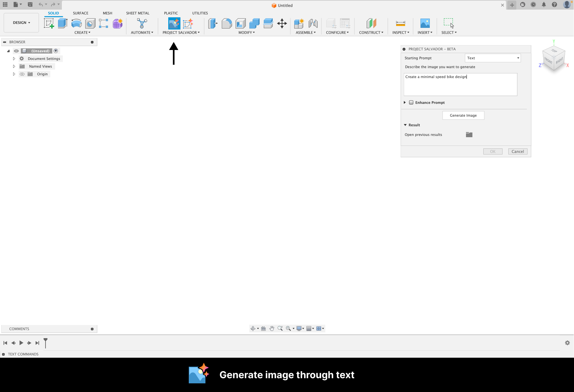The width and height of the screenshot is (574, 392).
Task: Switch to the UTILITIES tab
Action: (x=200, y=13)
